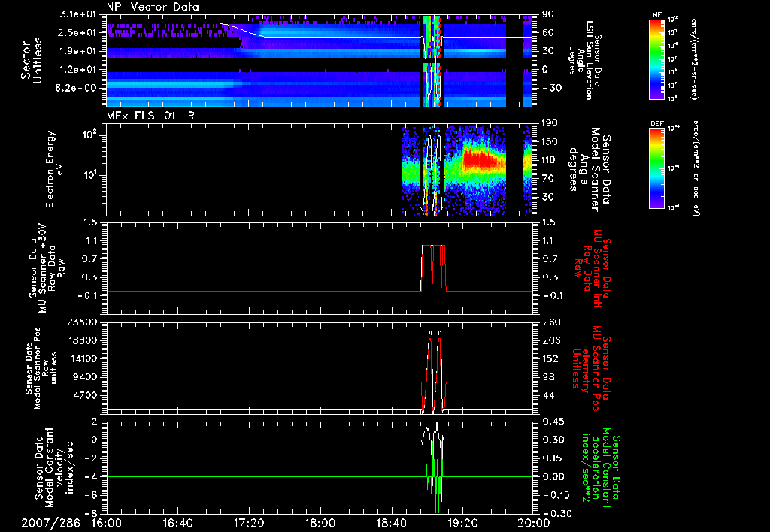Click the 16:40 time axis label
The image size is (770, 532).
click(x=177, y=523)
